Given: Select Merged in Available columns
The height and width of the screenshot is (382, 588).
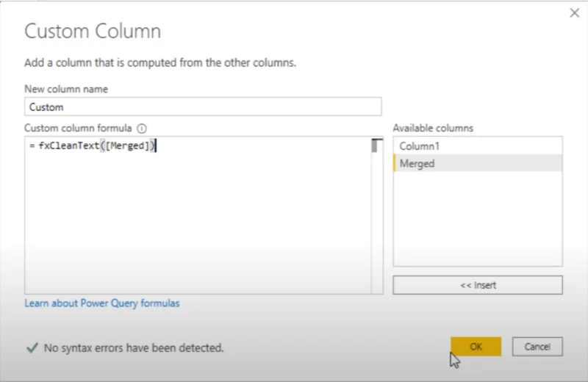Looking at the screenshot, I should click(x=478, y=163).
